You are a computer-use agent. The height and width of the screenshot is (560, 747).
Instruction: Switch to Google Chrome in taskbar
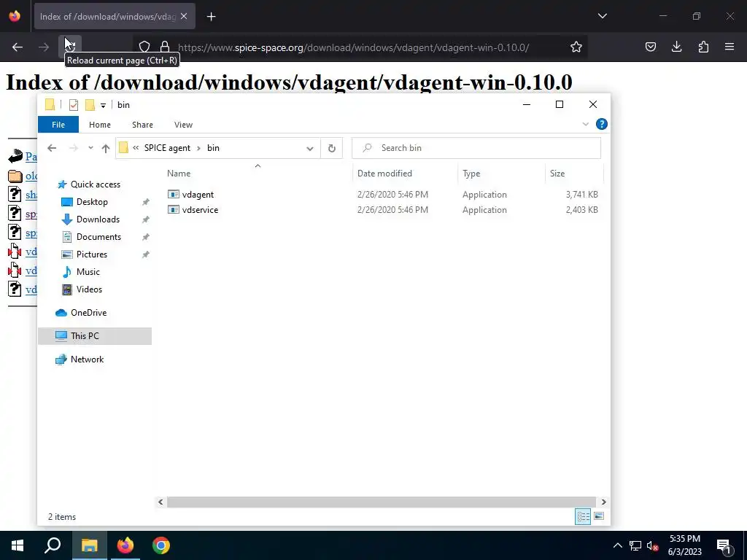[x=160, y=545]
